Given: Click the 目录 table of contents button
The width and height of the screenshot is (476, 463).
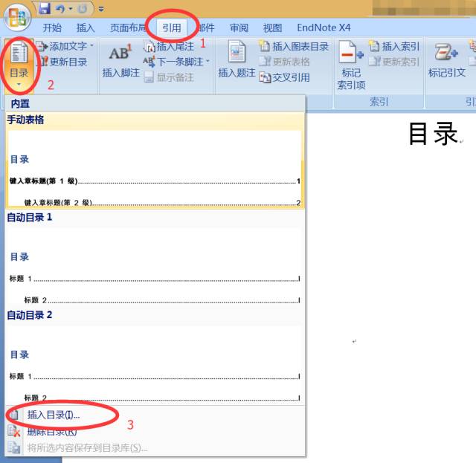Looking at the screenshot, I should (19, 64).
